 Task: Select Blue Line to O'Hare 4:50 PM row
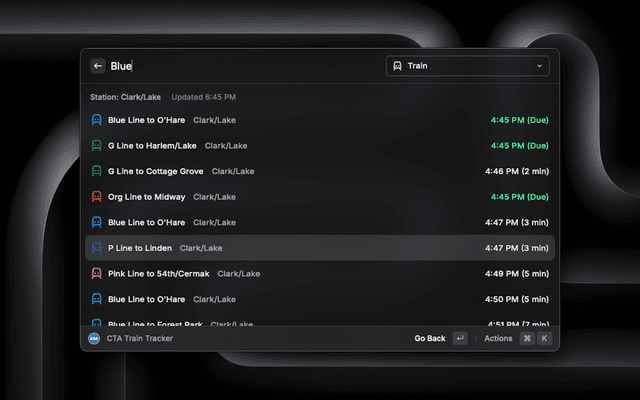320,299
